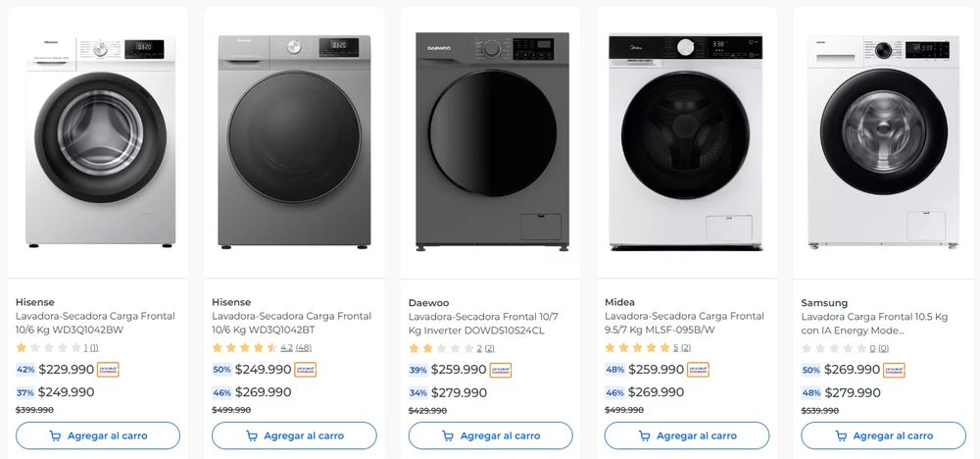
Task: Click the star rating of Hisense WD3Q1042BT
Action: [x=244, y=348]
